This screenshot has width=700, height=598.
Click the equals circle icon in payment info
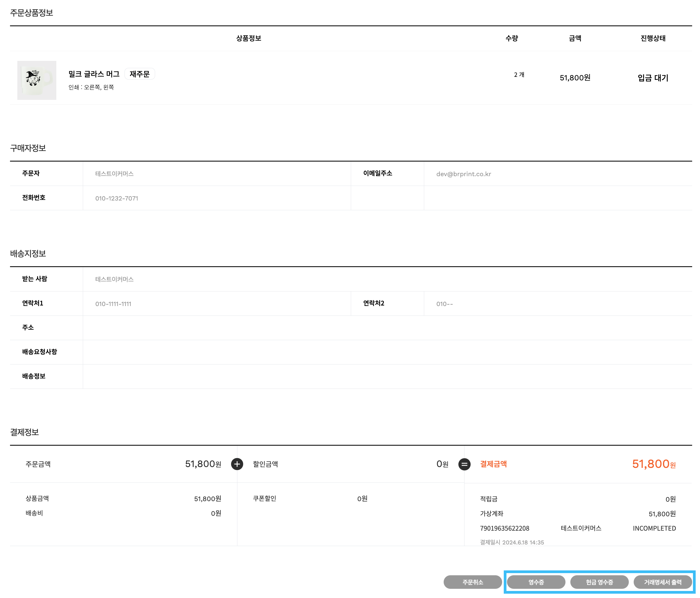coord(464,464)
